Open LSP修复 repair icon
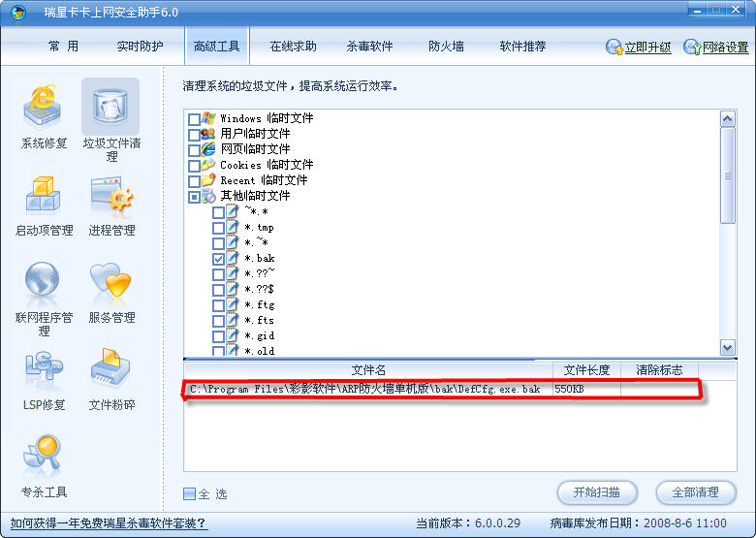 pyautogui.click(x=44, y=368)
